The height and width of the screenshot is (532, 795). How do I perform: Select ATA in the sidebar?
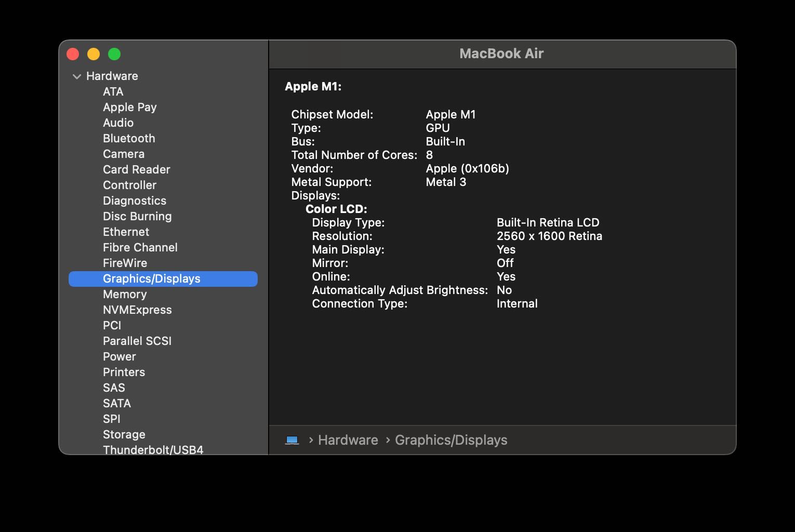pos(113,91)
